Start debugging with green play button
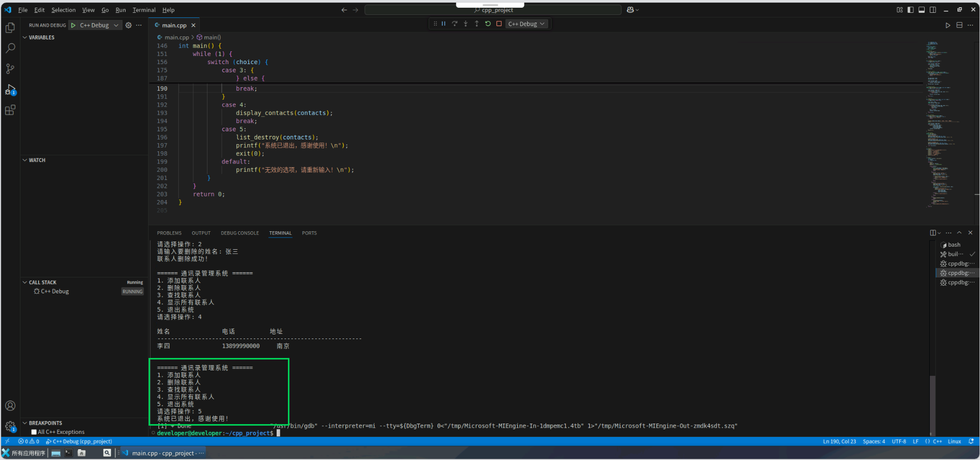 click(73, 25)
